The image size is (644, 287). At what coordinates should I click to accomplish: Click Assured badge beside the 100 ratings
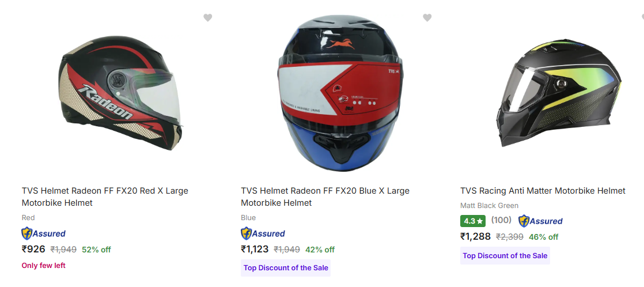[x=540, y=221]
